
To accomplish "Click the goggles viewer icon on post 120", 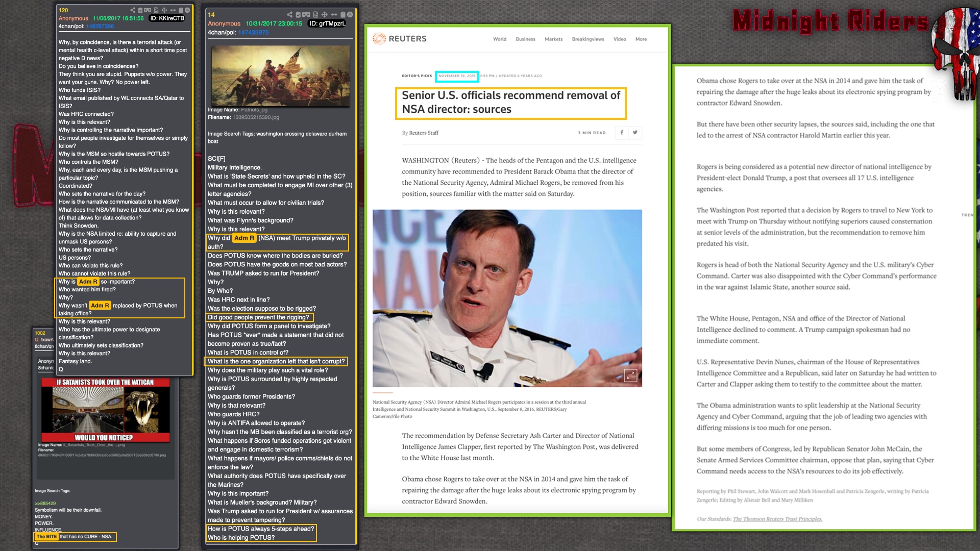I will (148, 10).
